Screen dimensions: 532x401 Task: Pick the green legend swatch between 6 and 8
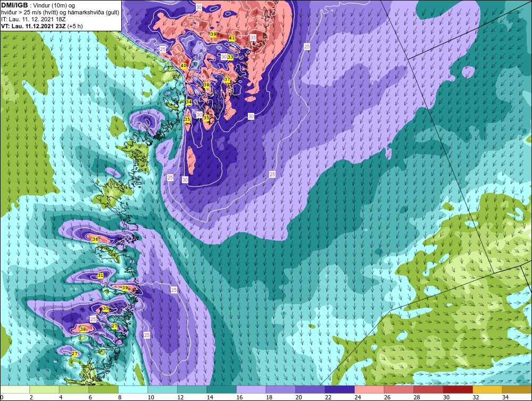104,389
